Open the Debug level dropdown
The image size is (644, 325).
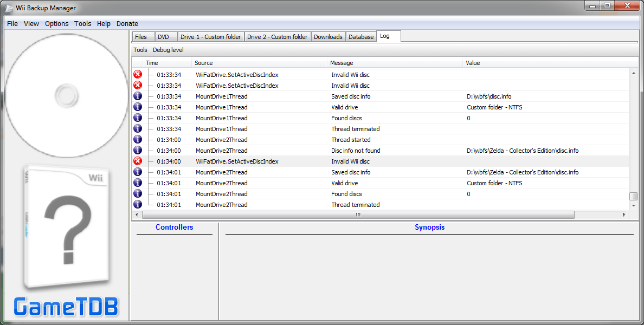(x=168, y=50)
